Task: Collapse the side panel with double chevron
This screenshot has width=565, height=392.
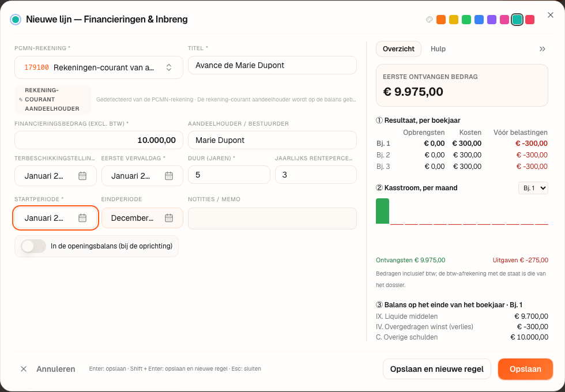Action: coord(542,49)
